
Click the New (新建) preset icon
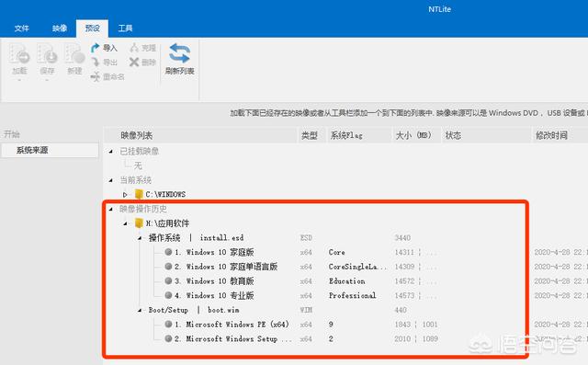pos(74,53)
